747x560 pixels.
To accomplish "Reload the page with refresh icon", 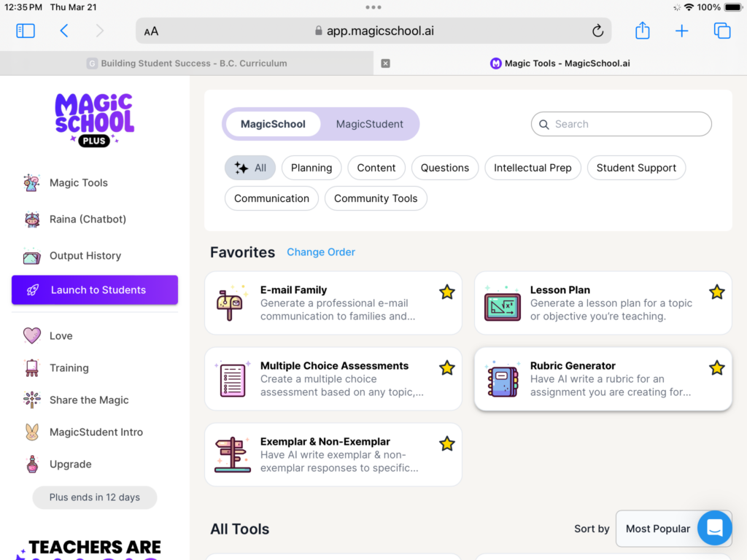I will click(x=597, y=31).
